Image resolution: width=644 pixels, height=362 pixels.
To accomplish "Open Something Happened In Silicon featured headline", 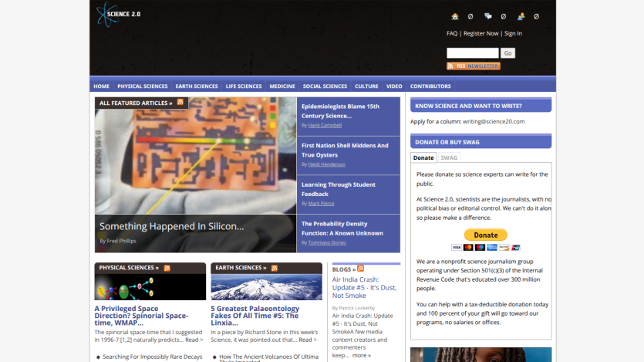I will click(172, 226).
